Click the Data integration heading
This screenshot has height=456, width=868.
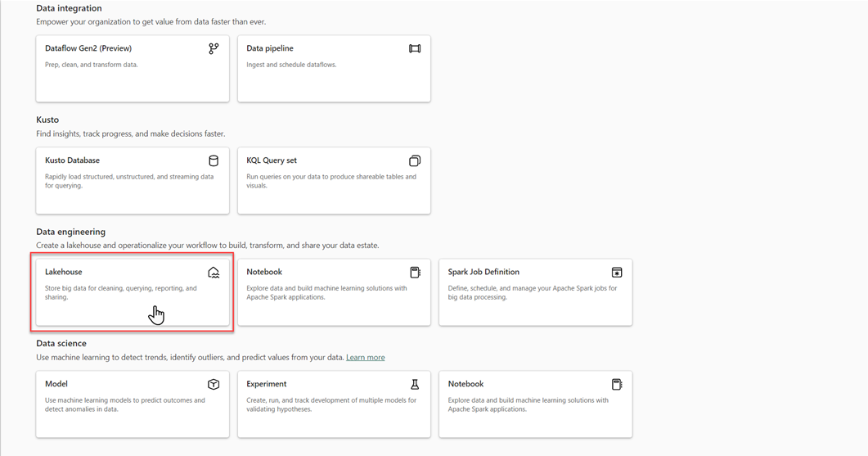[70, 8]
